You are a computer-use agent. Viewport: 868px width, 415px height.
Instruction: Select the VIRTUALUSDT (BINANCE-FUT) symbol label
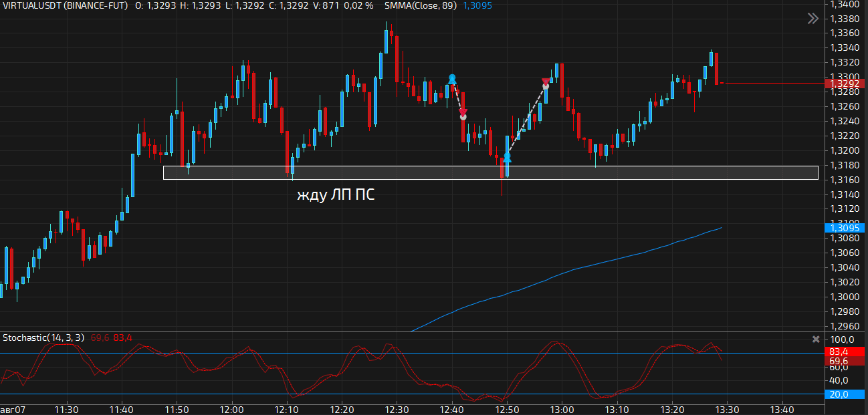(x=64, y=5)
